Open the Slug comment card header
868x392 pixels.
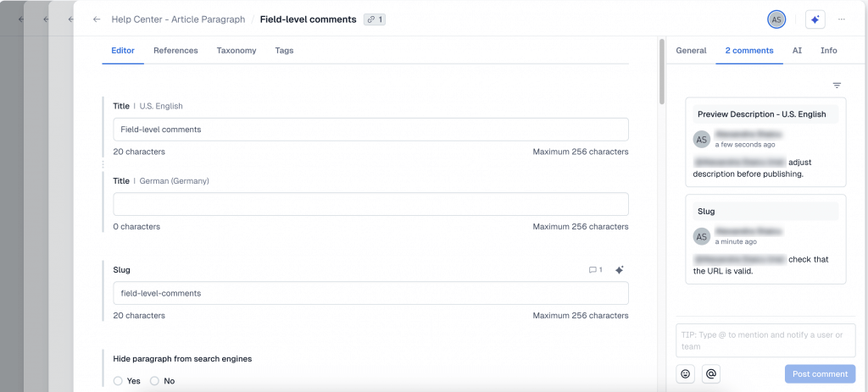[x=765, y=211]
